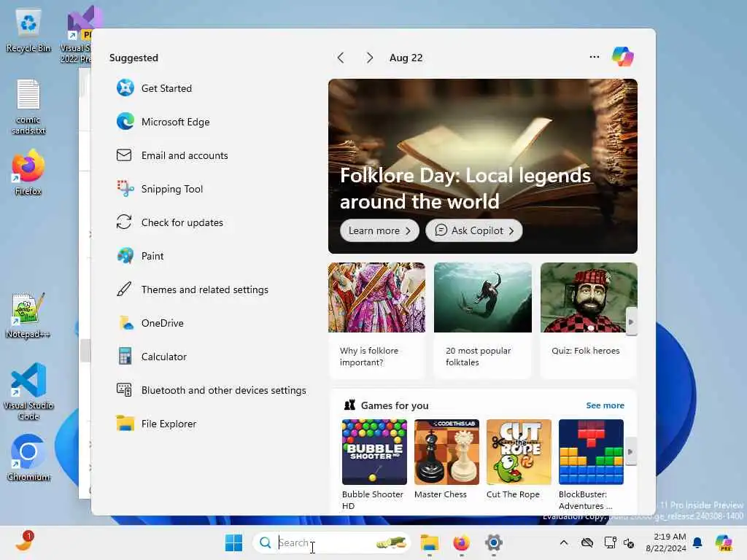Click the Aug 22 date label
The image size is (747, 560).
[406, 58]
